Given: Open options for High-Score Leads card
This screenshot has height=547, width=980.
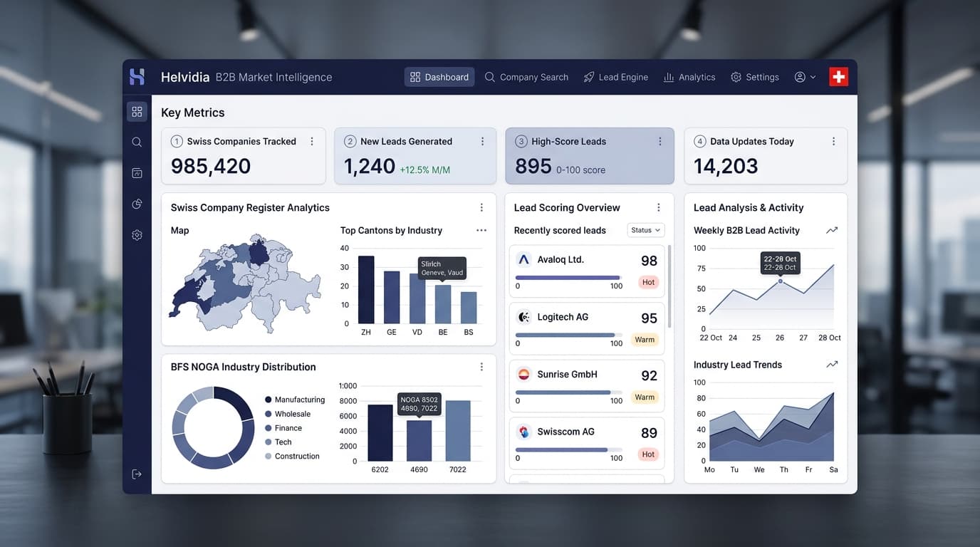Looking at the screenshot, I should click(660, 142).
